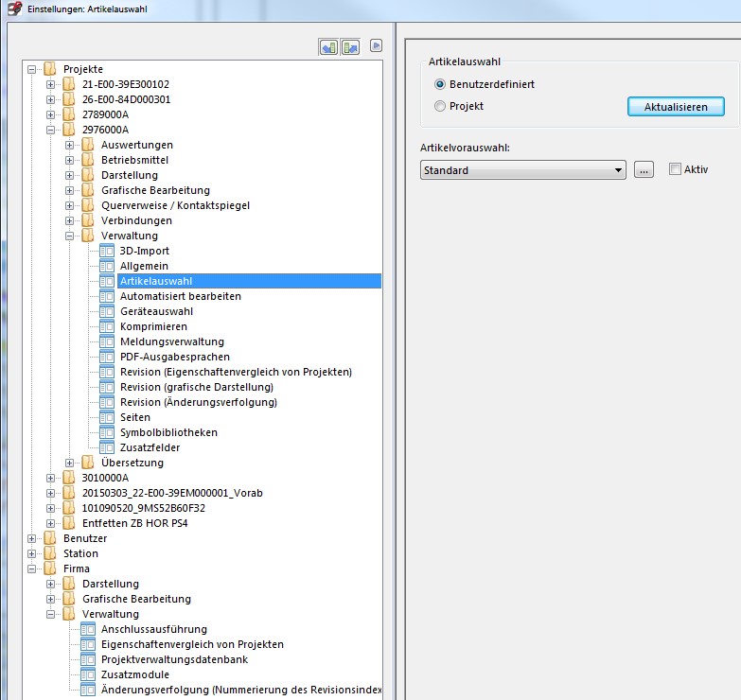Click the settings icon beside Komprimieren
This screenshot has width=741, height=700.
(x=107, y=326)
